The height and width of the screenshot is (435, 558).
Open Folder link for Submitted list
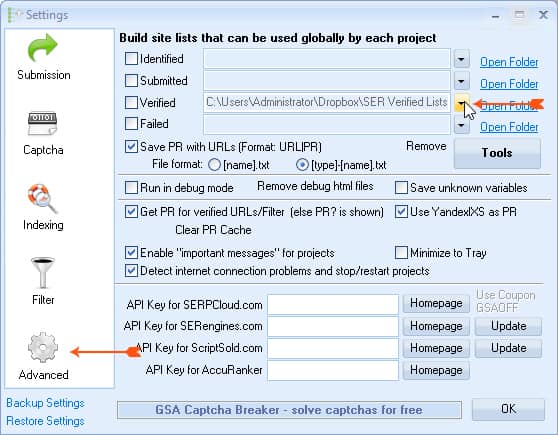pyautogui.click(x=509, y=84)
